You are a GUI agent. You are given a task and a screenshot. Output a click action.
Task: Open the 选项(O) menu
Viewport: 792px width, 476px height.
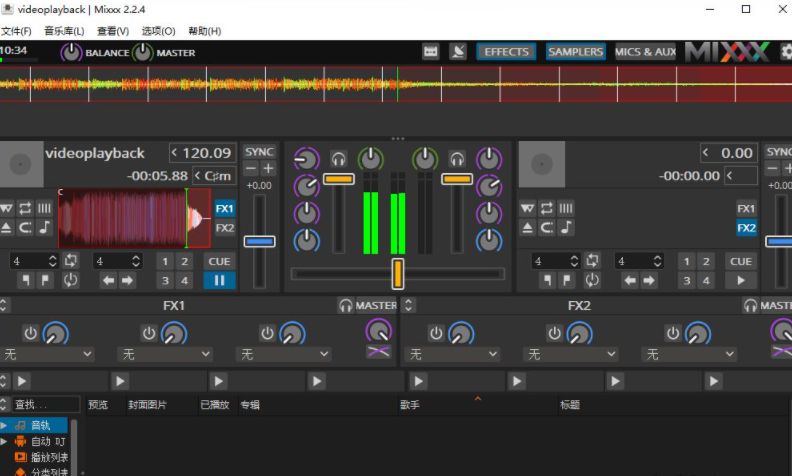tap(158, 31)
